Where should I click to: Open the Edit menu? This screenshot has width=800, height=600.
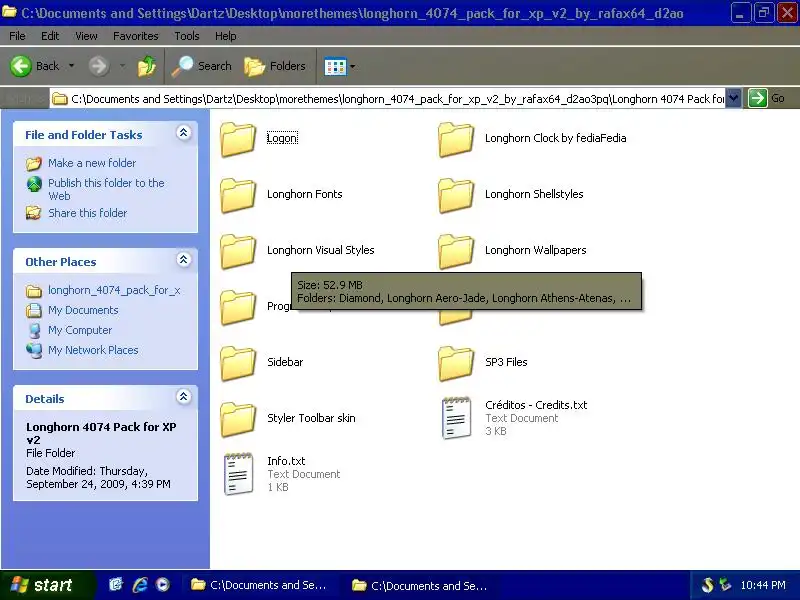(x=50, y=36)
